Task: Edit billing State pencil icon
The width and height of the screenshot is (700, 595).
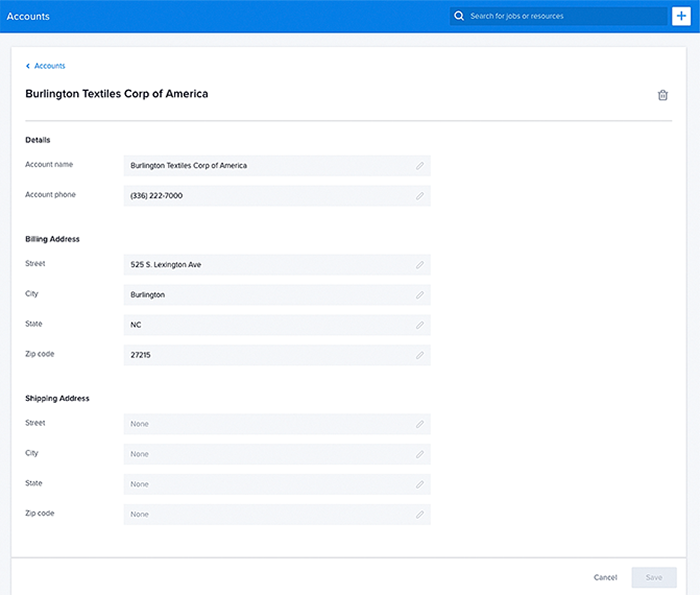Action: click(420, 325)
